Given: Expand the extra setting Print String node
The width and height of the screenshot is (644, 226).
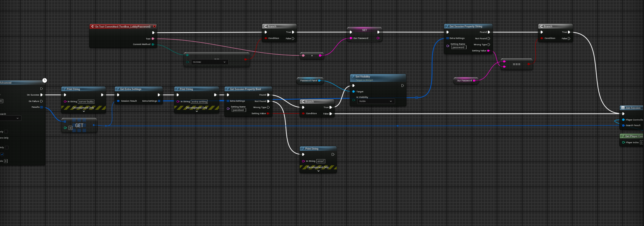Looking at the screenshot, I should point(197,112).
